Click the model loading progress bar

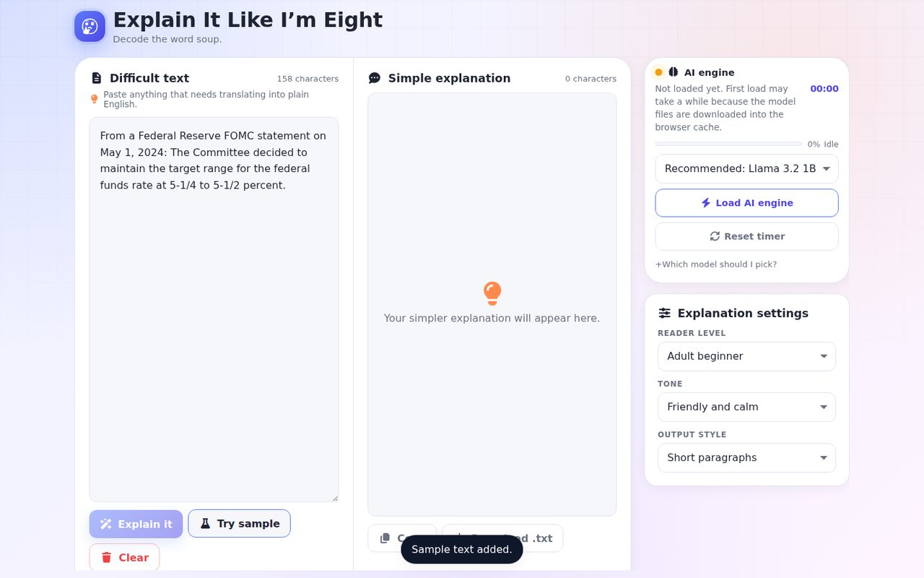pyautogui.click(x=728, y=144)
